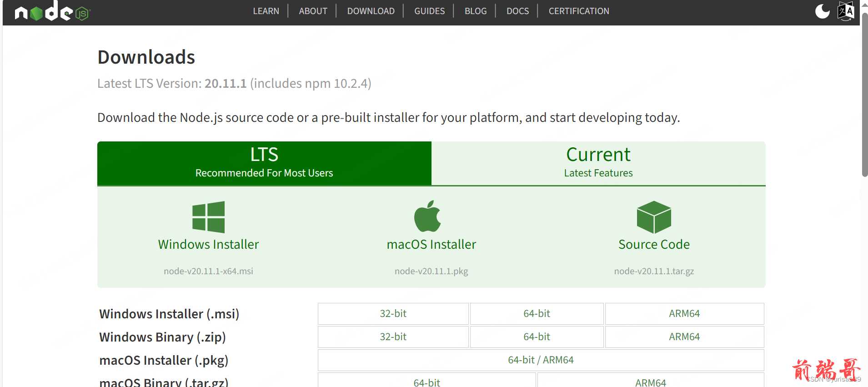
Task: Download 64-bit Windows Binary (.zip)
Action: click(537, 337)
